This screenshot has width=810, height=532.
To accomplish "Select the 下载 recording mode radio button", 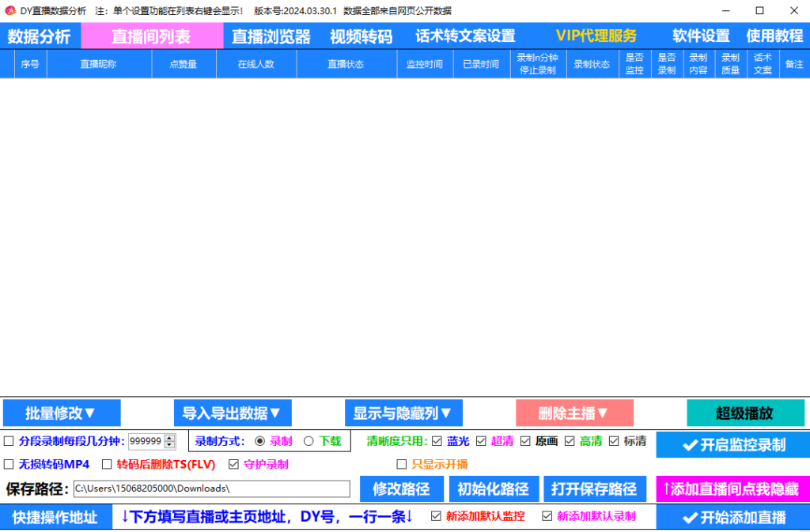I will [x=308, y=441].
